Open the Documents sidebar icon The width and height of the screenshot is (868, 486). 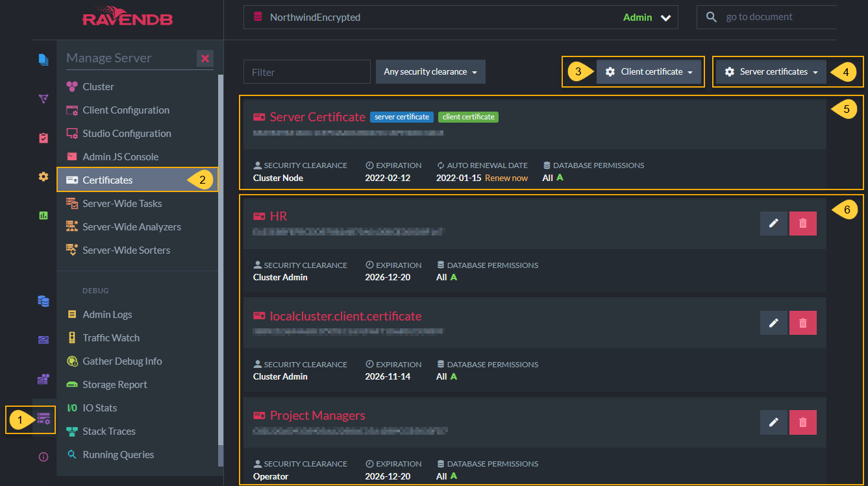click(43, 60)
